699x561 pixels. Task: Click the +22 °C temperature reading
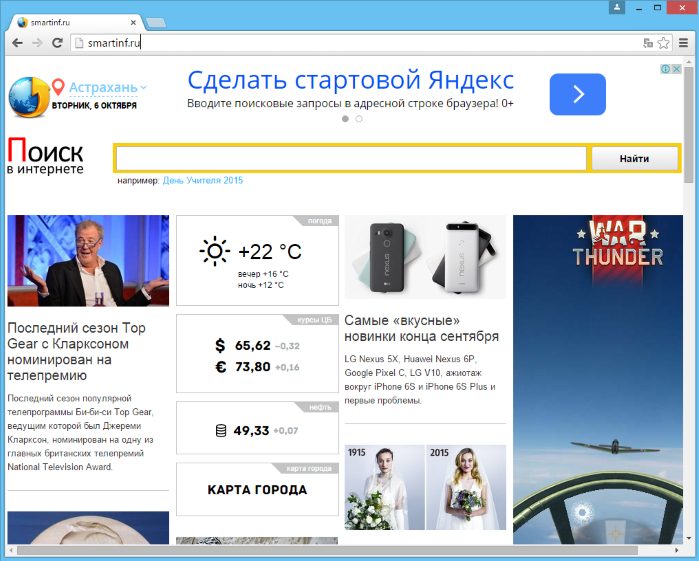pos(270,252)
